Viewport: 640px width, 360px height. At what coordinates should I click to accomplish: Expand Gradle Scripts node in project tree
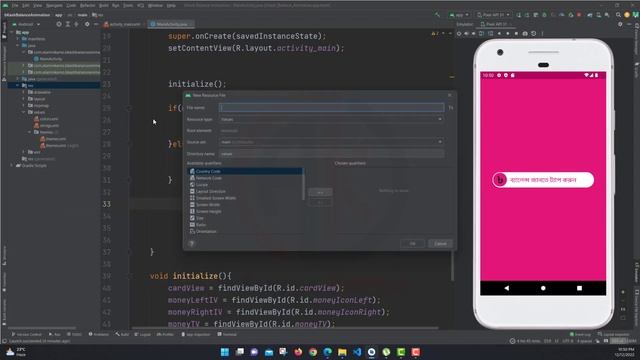coord(12,166)
